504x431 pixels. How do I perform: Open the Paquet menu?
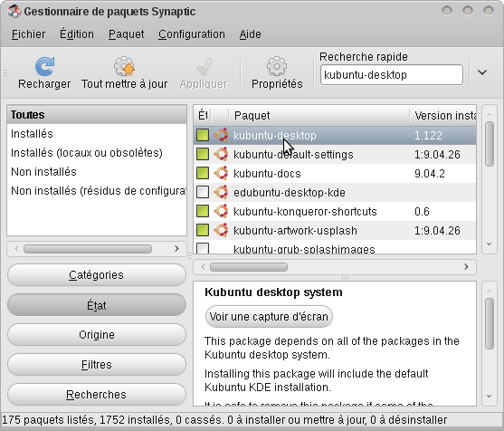pos(126,34)
